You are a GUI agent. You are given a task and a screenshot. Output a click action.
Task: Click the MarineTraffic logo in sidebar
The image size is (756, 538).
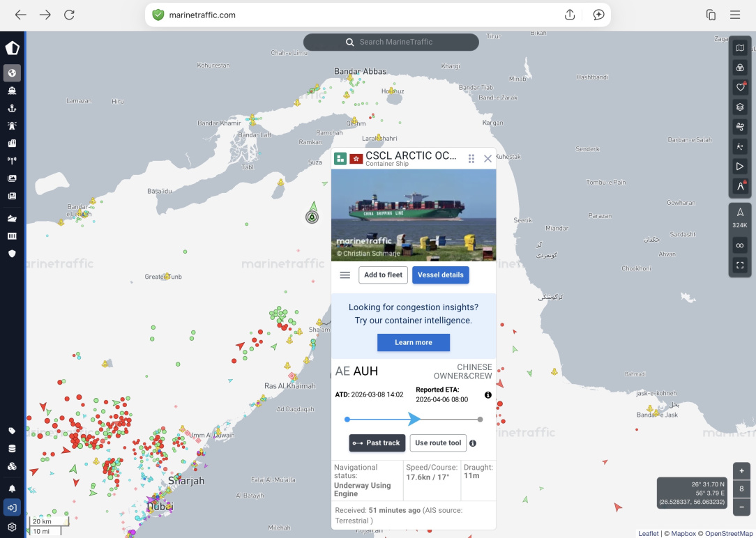click(x=12, y=47)
